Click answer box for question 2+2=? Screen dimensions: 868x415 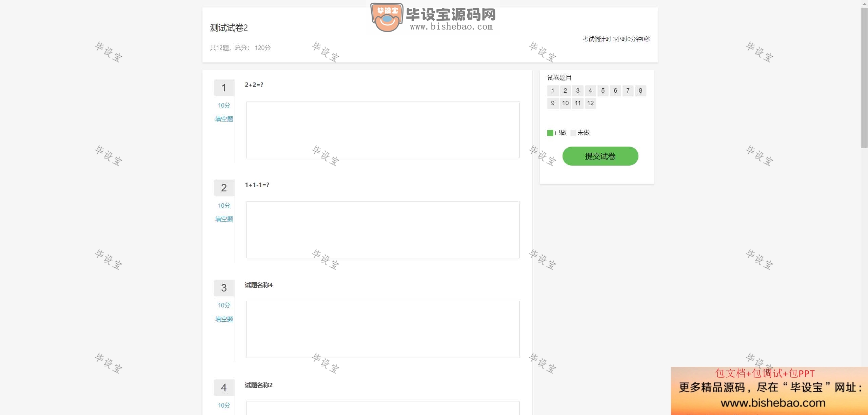click(383, 130)
